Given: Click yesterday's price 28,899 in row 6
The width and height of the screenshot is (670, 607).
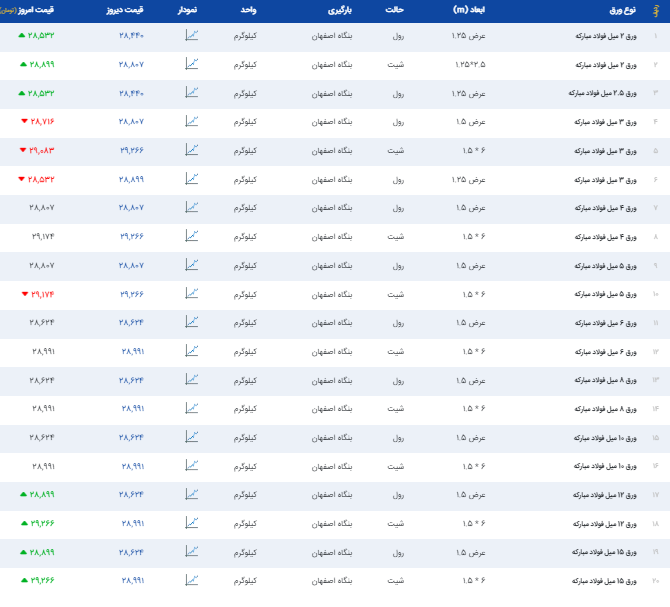Looking at the screenshot, I should [132, 180].
